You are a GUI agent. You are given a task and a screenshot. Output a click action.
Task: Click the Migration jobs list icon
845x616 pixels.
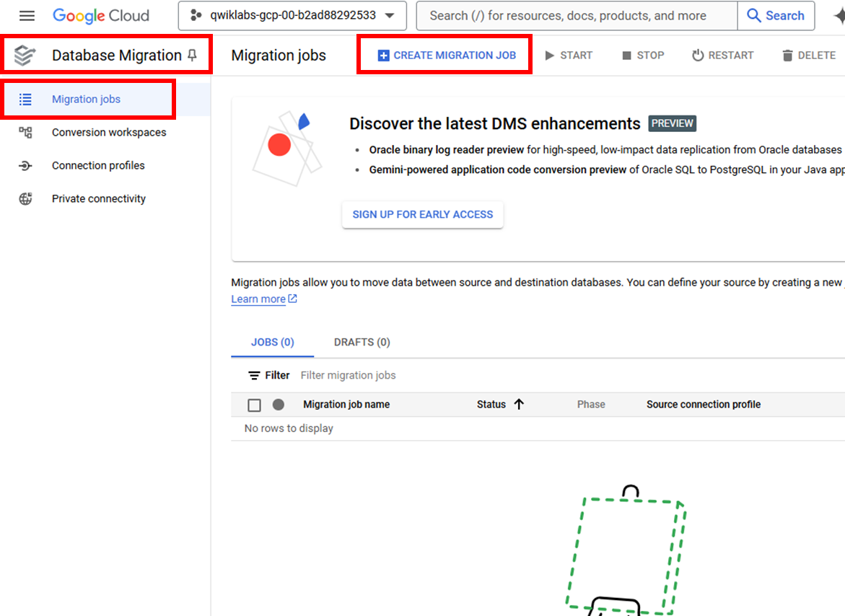pos(25,99)
